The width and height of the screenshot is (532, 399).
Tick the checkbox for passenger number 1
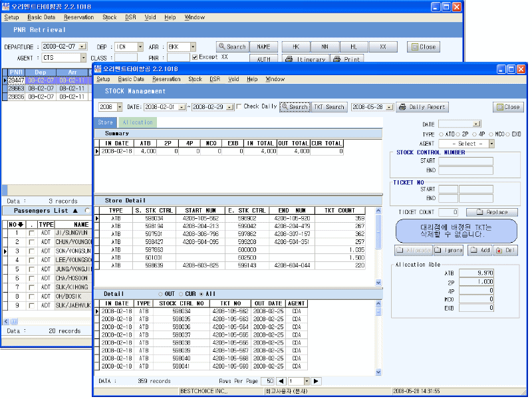pyautogui.click(x=31, y=233)
